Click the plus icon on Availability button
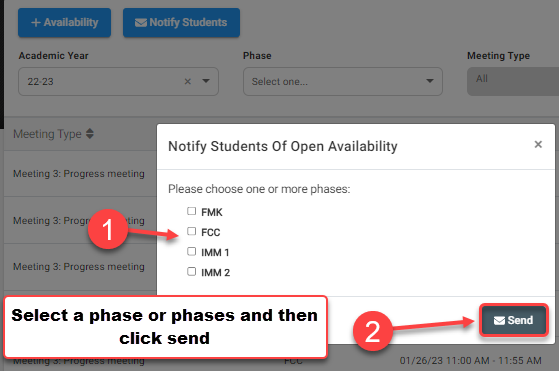This screenshot has height=371, width=559. click(36, 23)
